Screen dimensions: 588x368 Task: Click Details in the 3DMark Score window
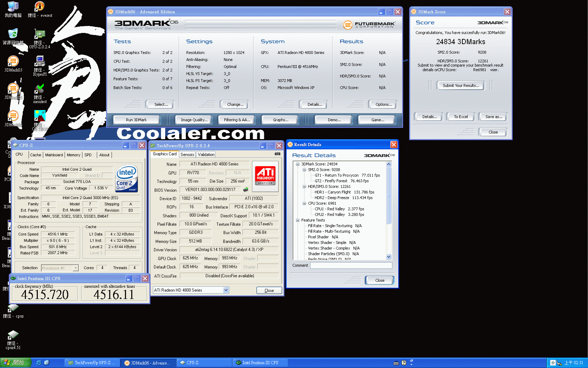(x=429, y=117)
